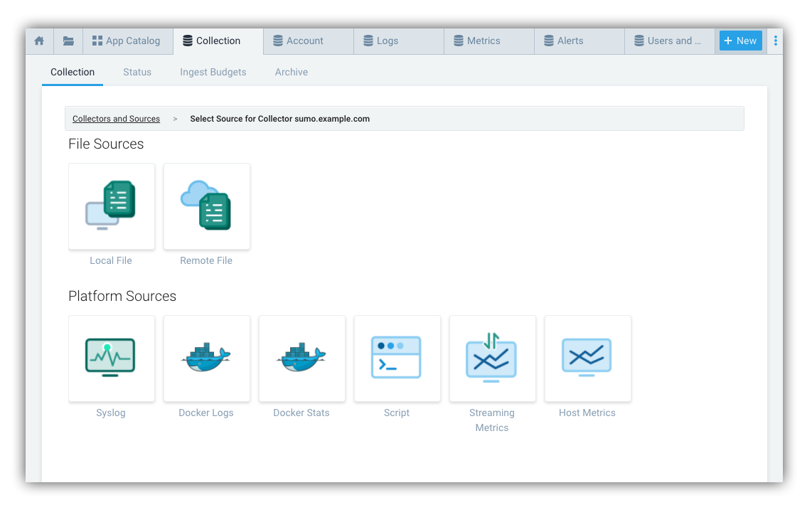Click the New tab button
The height and width of the screenshot is (505, 812).
point(740,41)
